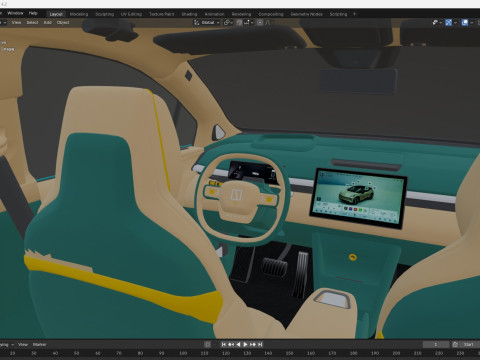
Task: Play the animation in reverse
Action: point(238,344)
